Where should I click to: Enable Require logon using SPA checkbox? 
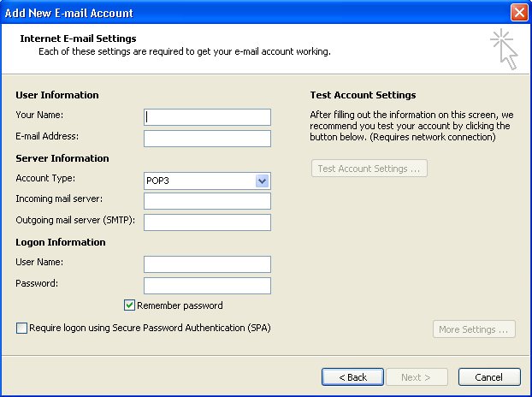[21, 328]
